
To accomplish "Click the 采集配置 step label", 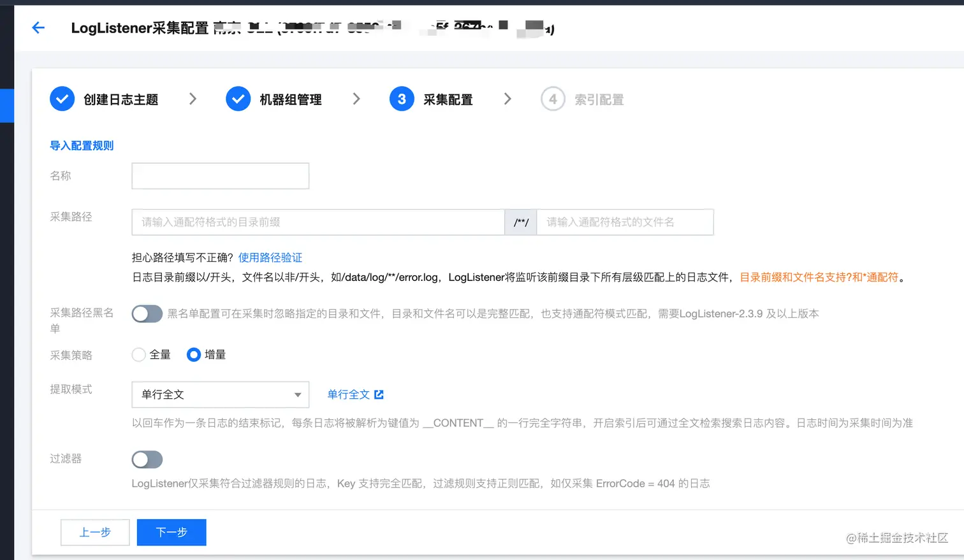I will (448, 99).
